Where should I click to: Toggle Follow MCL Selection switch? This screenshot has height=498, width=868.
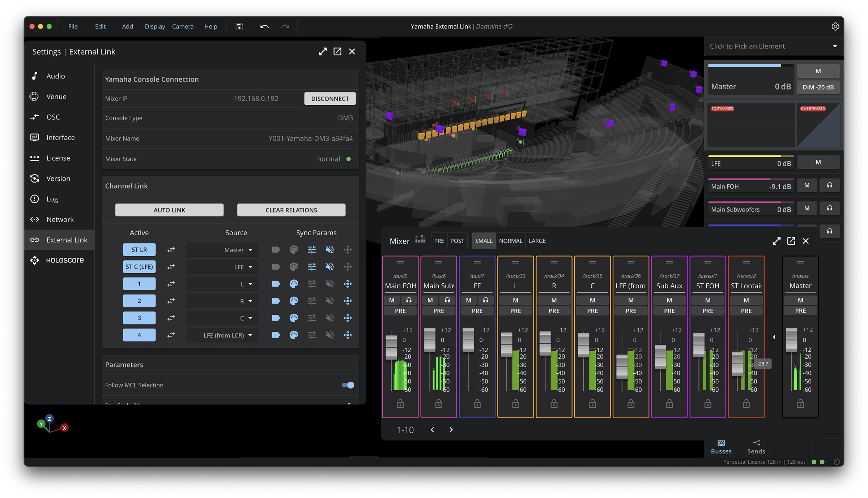click(x=348, y=385)
